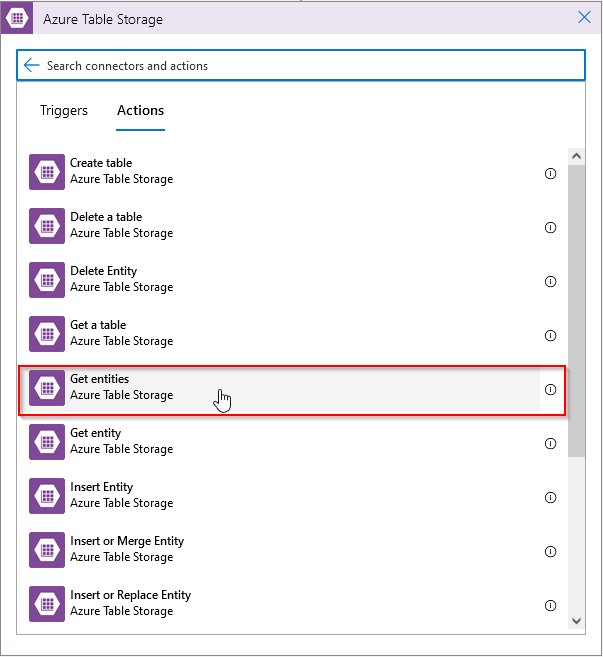Show info for Get entity
This screenshot has width=603, height=657.
pos(550,444)
